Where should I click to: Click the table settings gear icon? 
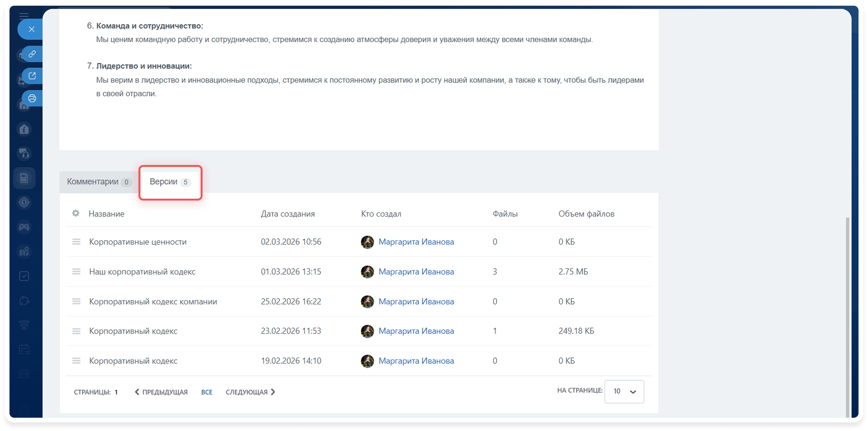pyautogui.click(x=76, y=213)
